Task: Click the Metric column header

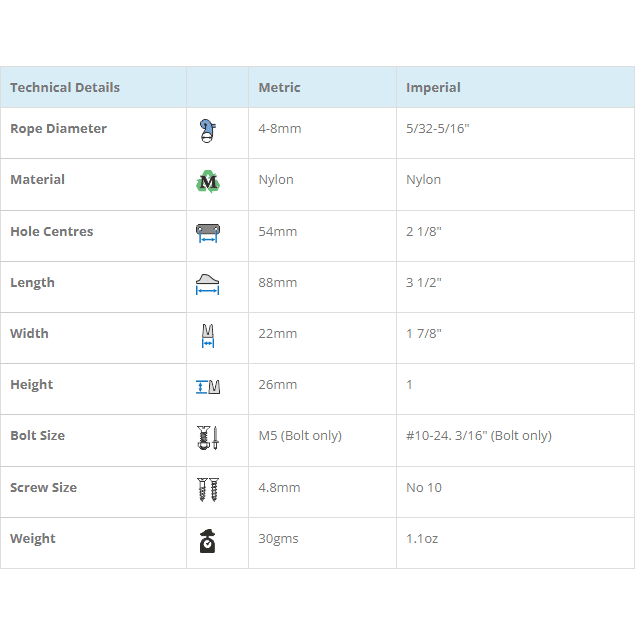Action: [280, 88]
